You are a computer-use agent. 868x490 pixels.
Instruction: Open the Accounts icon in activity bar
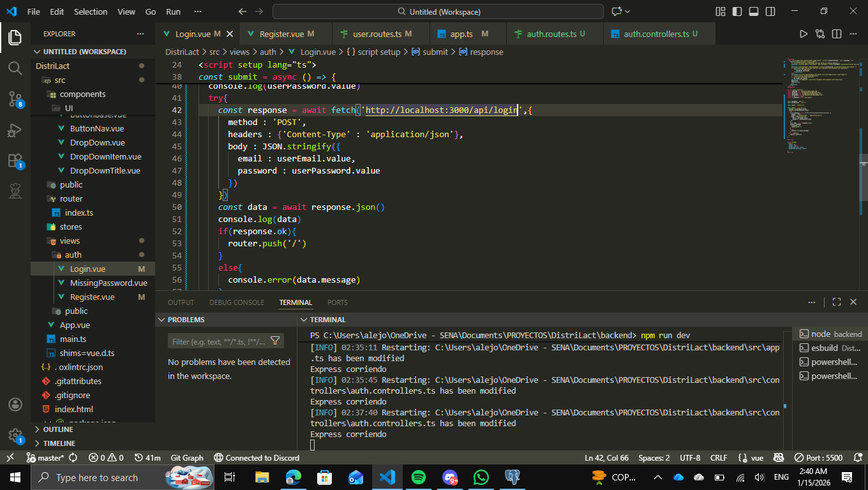(x=15, y=405)
